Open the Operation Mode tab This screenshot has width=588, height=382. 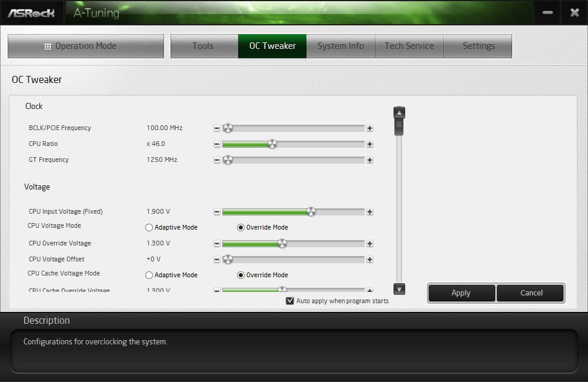86,46
